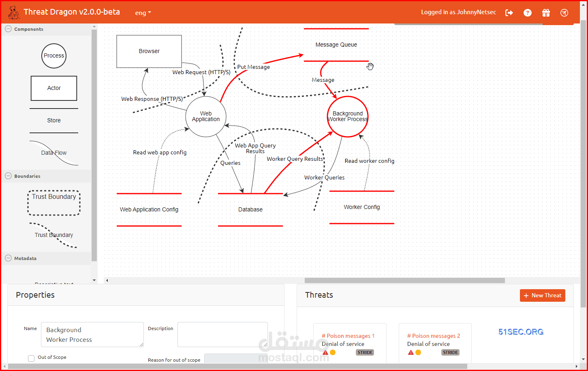Select the Worker Config store
The height and width of the screenshot is (371, 588).
(x=362, y=207)
